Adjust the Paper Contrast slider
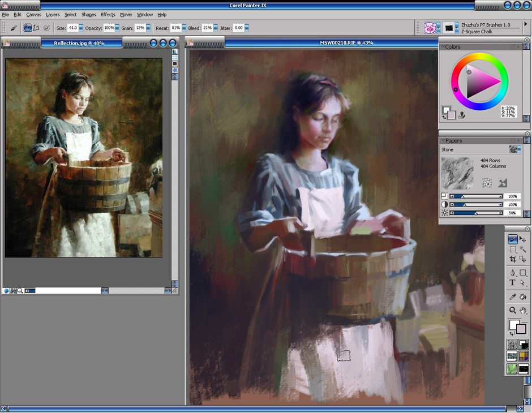 pyautogui.click(x=477, y=204)
